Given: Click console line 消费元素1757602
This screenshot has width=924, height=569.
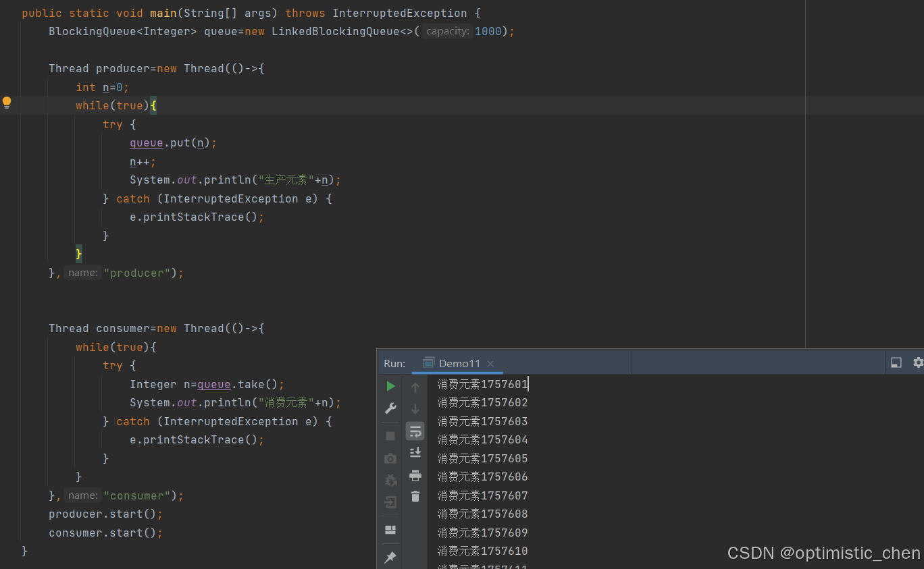Looking at the screenshot, I should point(482,402).
